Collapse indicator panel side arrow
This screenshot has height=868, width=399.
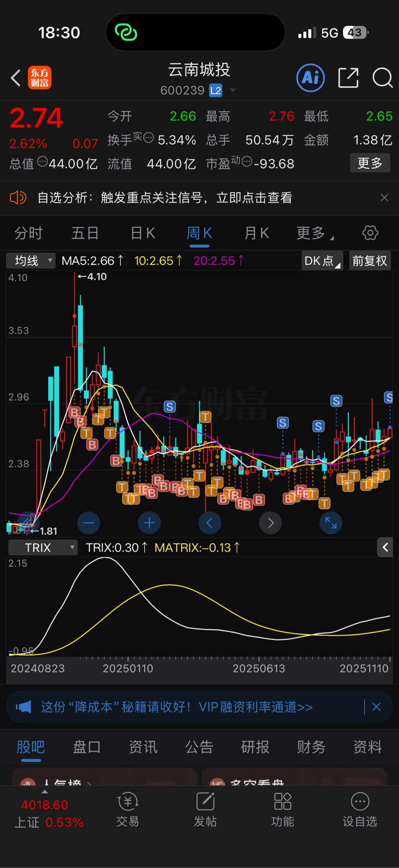coord(385,547)
